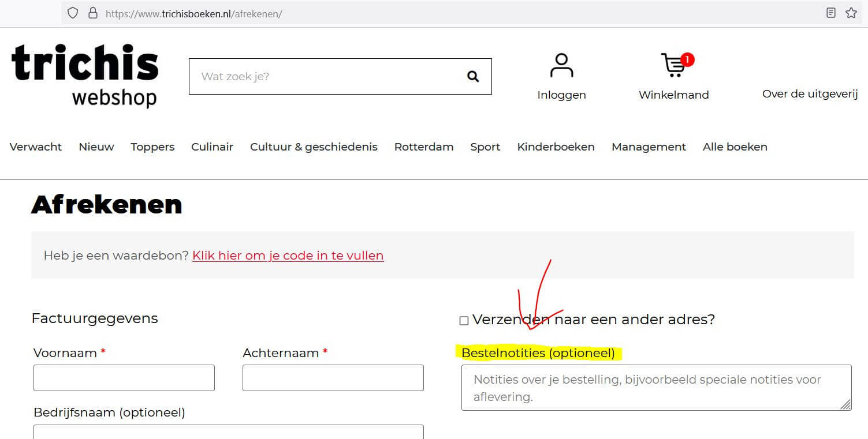This screenshot has height=439, width=868.
Task: Click the Bestelnotities text area
Action: pyautogui.click(x=656, y=388)
